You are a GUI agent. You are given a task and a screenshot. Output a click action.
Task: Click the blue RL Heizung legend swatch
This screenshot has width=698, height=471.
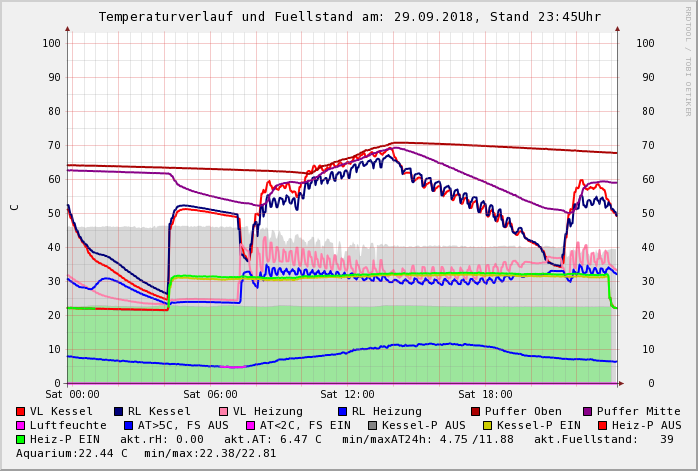pyautogui.click(x=342, y=411)
